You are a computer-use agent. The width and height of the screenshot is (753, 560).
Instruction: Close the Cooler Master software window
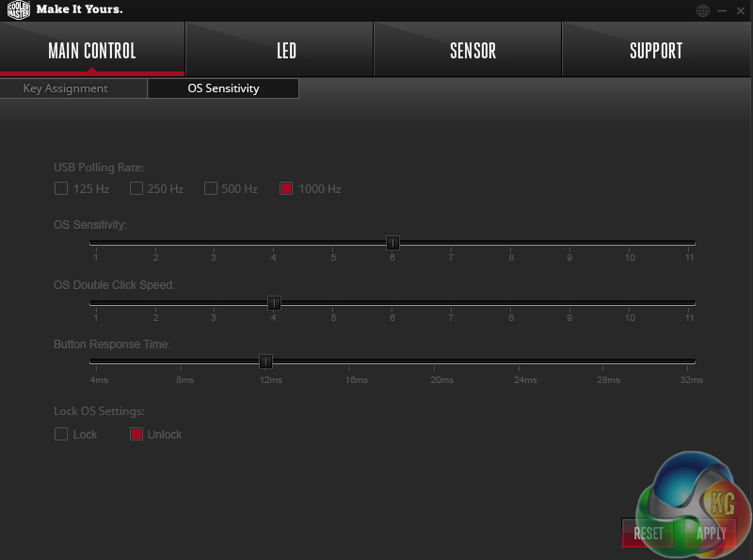pos(741,10)
